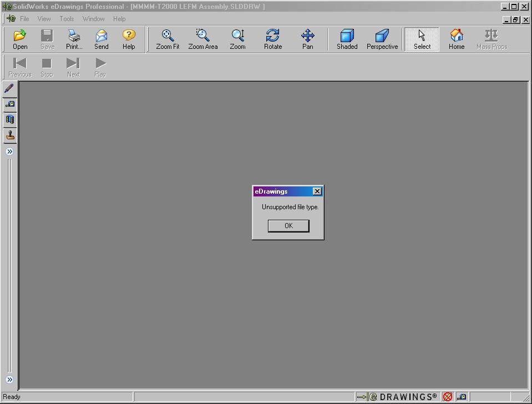The width and height of the screenshot is (532, 404).
Task: Advance to Next animation step
Action: [x=73, y=67]
